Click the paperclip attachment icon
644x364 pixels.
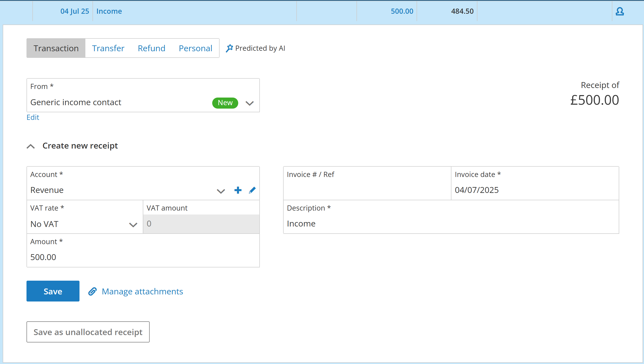point(92,291)
